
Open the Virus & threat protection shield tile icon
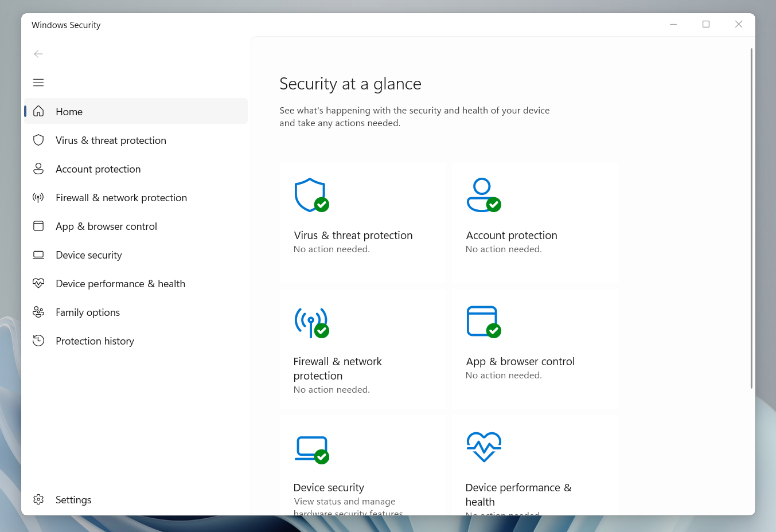click(311, 195)
